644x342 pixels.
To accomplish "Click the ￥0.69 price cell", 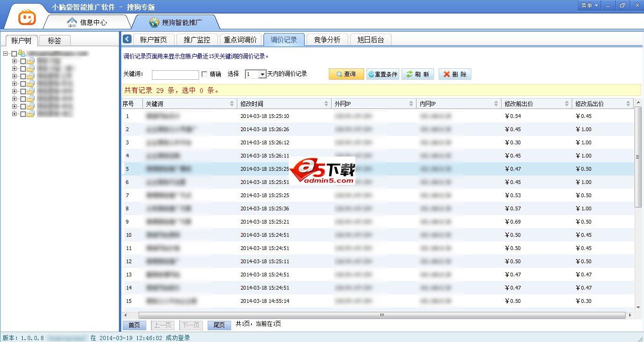I will click(513, 222).
